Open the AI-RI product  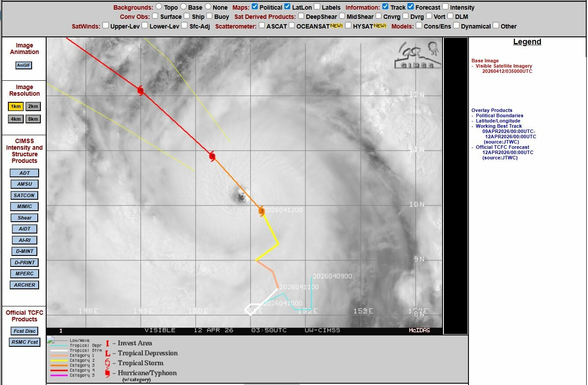pos(25,240)
